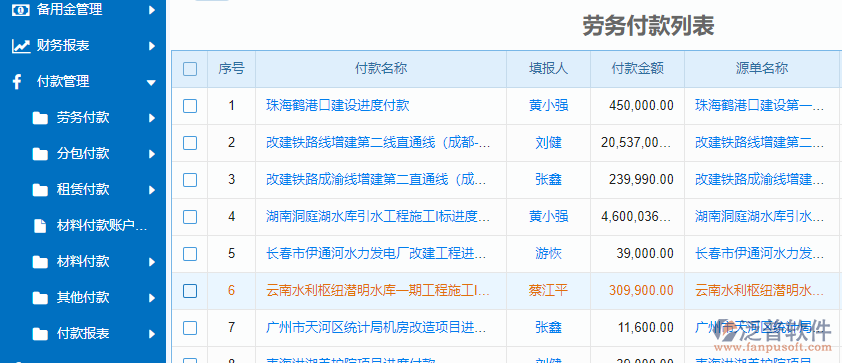842x363 pixels.
Task: Click 游恢 in row 5
Action: point(548,253)
